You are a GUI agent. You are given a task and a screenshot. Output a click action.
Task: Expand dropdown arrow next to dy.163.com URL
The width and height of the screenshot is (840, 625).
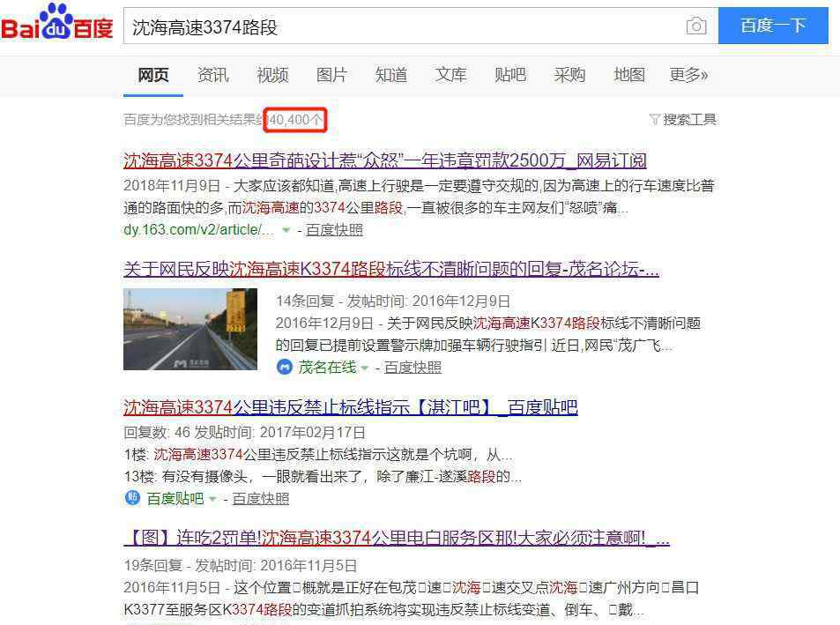[286, 230]
